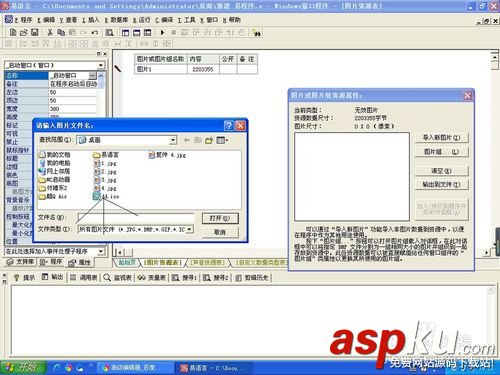Switch to the 支持库 panel tab
Viewport: 500px width, 375px height.
coord(20,262)
